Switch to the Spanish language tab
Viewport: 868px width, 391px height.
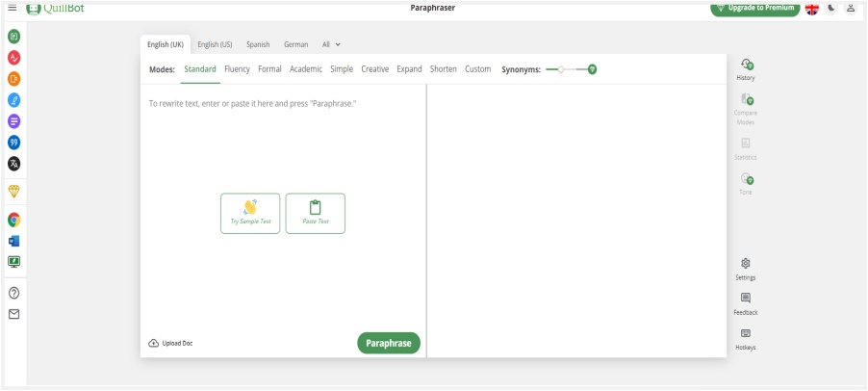(x=258, y=44)
